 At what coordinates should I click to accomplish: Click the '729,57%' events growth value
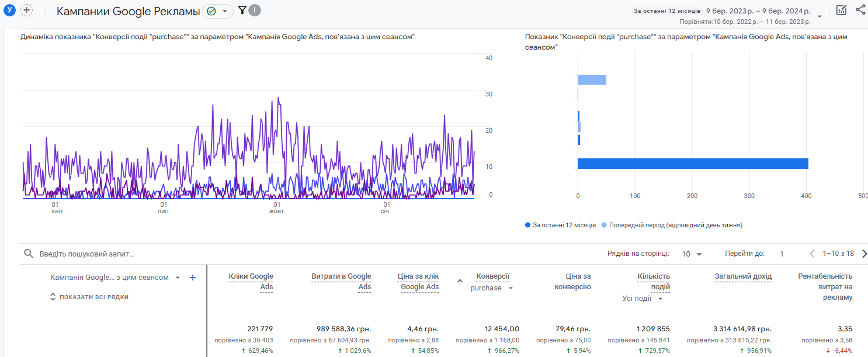[x=654, y=351]
